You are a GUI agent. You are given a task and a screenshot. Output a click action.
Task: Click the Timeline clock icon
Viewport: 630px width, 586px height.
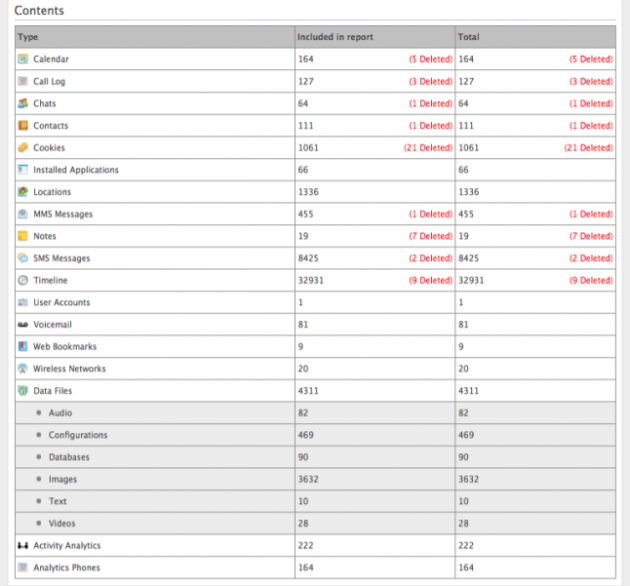(23, 281)
